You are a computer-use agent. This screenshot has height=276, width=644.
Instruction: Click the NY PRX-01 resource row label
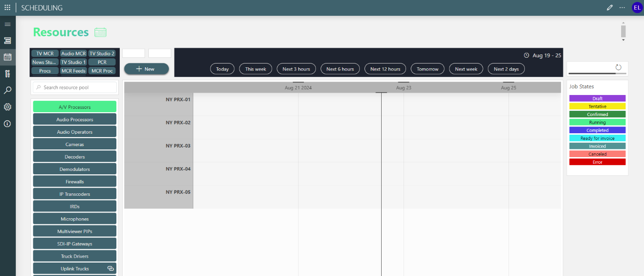click(178, 99)
